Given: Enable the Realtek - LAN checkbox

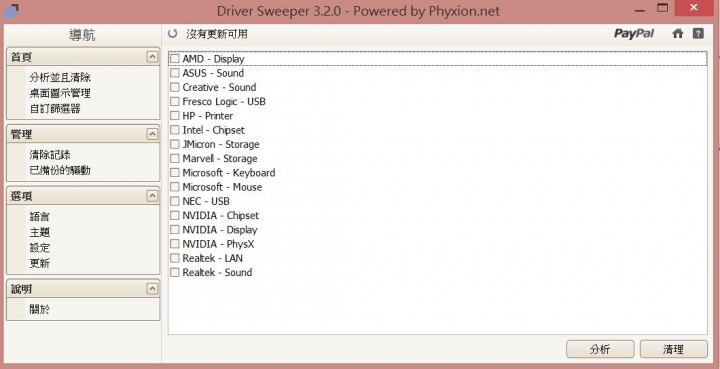Looking at the screenshot, I should click(174, 258).
